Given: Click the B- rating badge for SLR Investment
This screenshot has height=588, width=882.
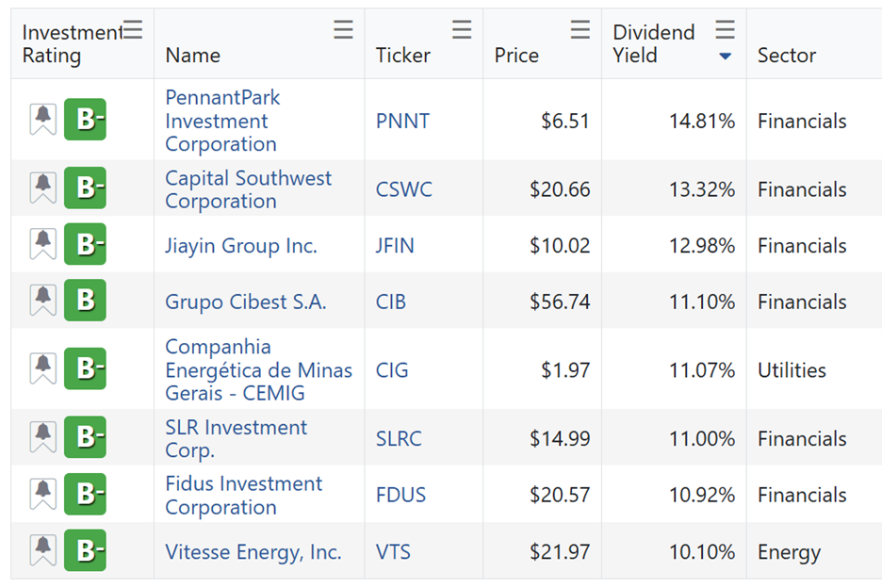Looking at the screenshot, I should pyautogui.click(x=85, y=437).
